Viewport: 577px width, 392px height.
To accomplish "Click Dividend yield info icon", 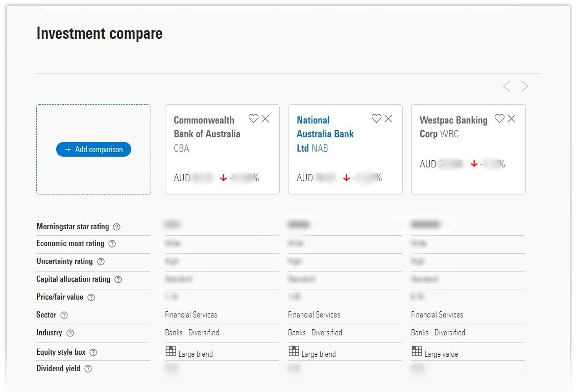I will tap(88, 369).
